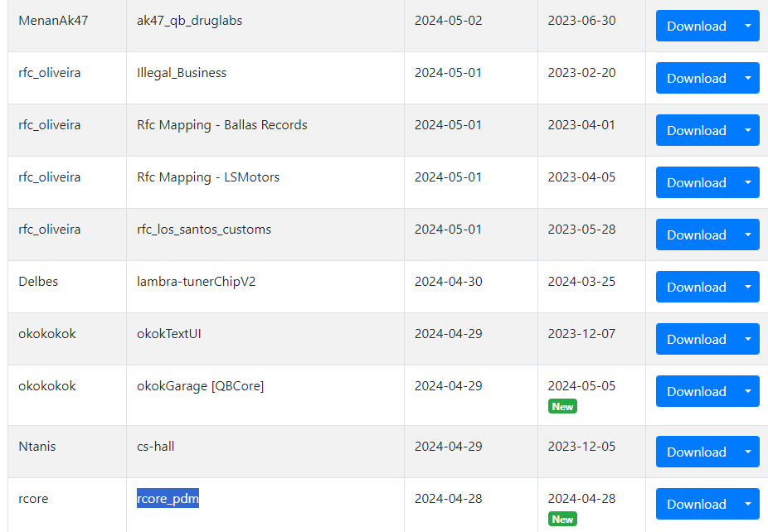This screenshot has height=532, width=768.
Task: Download lambra-tunerChipV2
Action: pyautogui.click(x=696, y=288)
